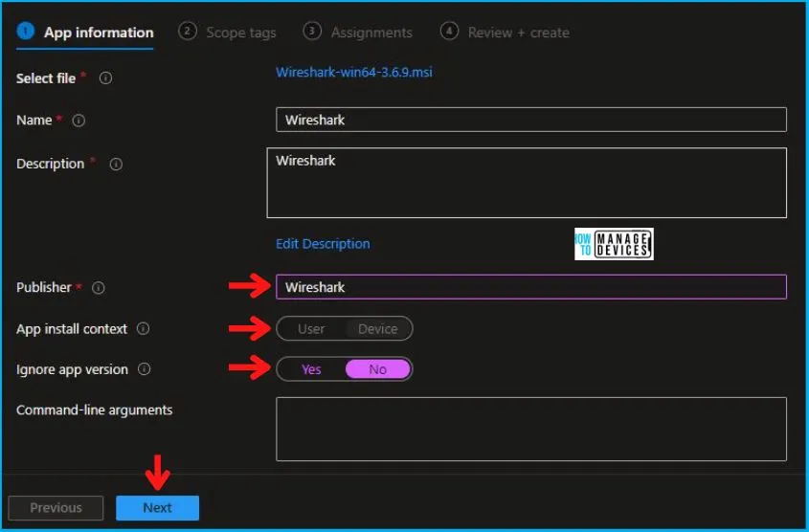Click the Command-line arguments label
Screen dimensions: 809x532
tap(95, 410)
